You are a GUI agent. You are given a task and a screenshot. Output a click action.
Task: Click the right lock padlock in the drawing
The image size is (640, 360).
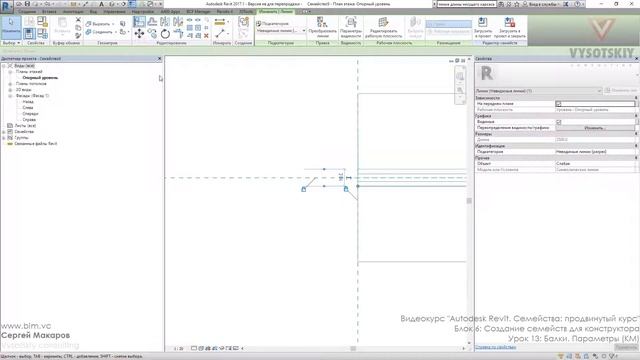tap(346, 189)
